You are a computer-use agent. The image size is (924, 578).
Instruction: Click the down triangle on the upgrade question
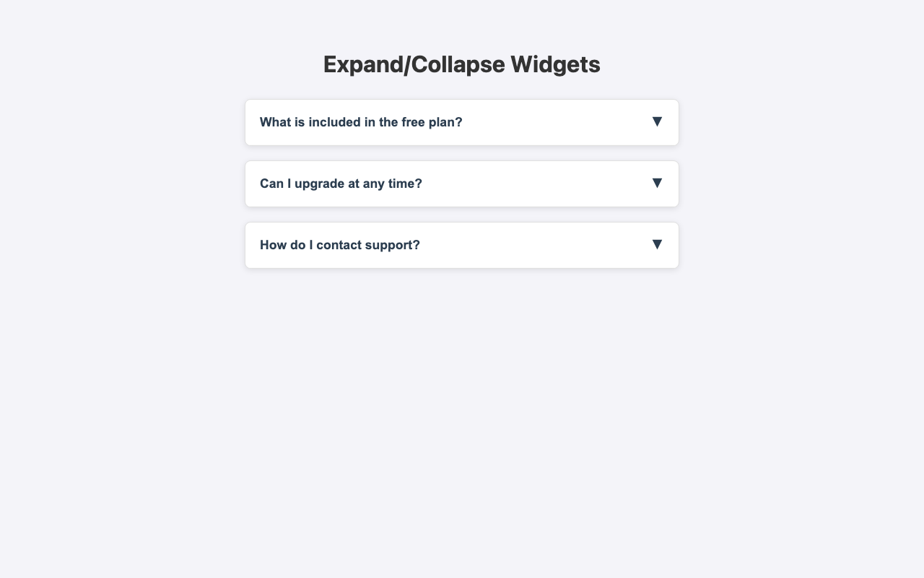tap(657, 183)
